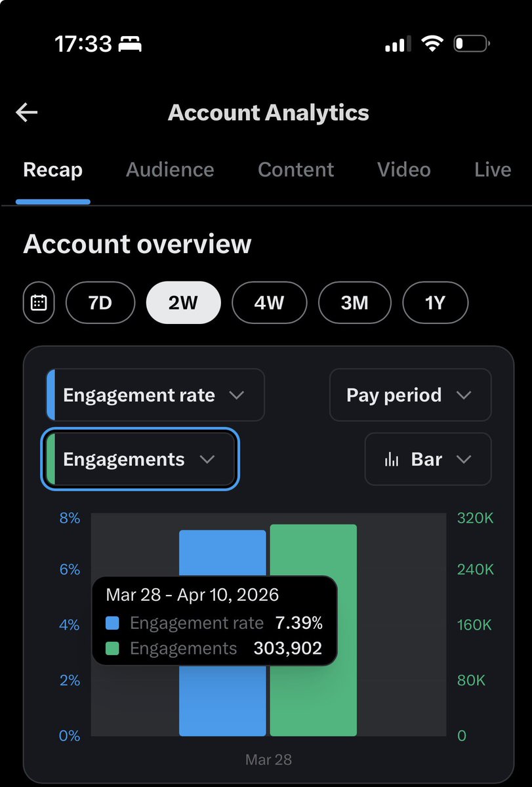The width and height of the screenshot is (532, 787).
Task: Tap the 6% axis label
Action: 70,569
